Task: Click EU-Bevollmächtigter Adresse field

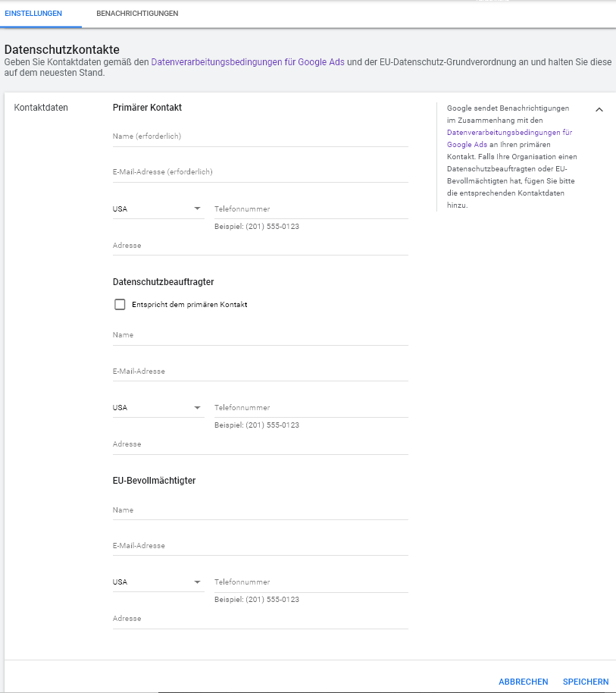Action: pyautogui.click(x=261, y=619)
